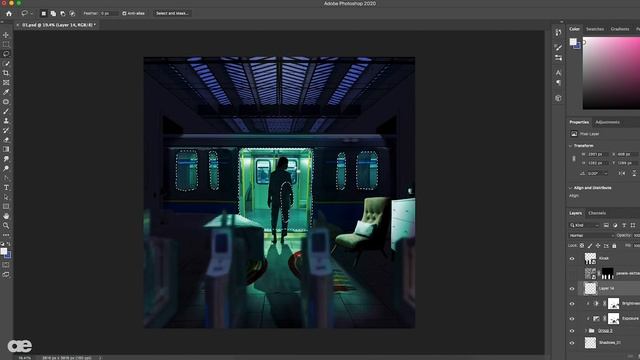The image size is (640, 360).
Task: Select the Spot Healing Brush tool
Action: pyautogui.click(x=6, y=102)
